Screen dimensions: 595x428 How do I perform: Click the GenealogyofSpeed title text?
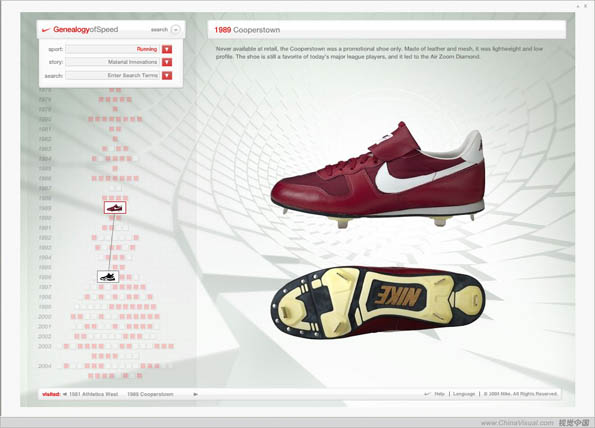85,30
